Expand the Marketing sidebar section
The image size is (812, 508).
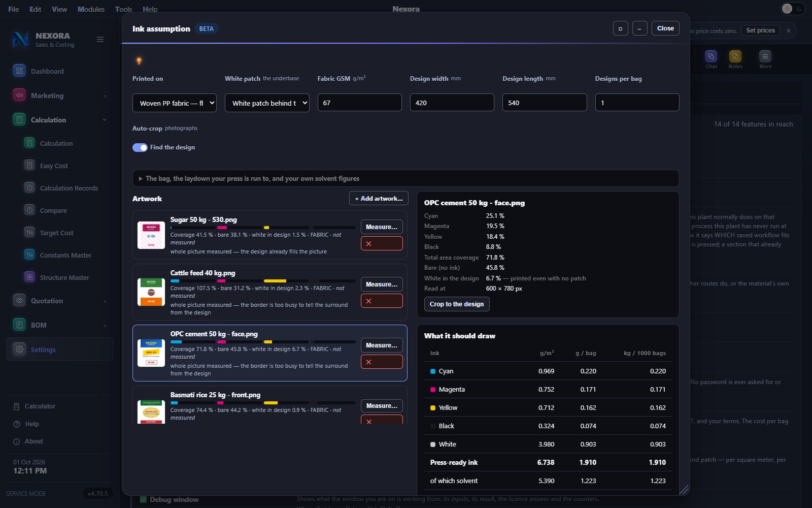pyautogui.click(x=105, y=96)
